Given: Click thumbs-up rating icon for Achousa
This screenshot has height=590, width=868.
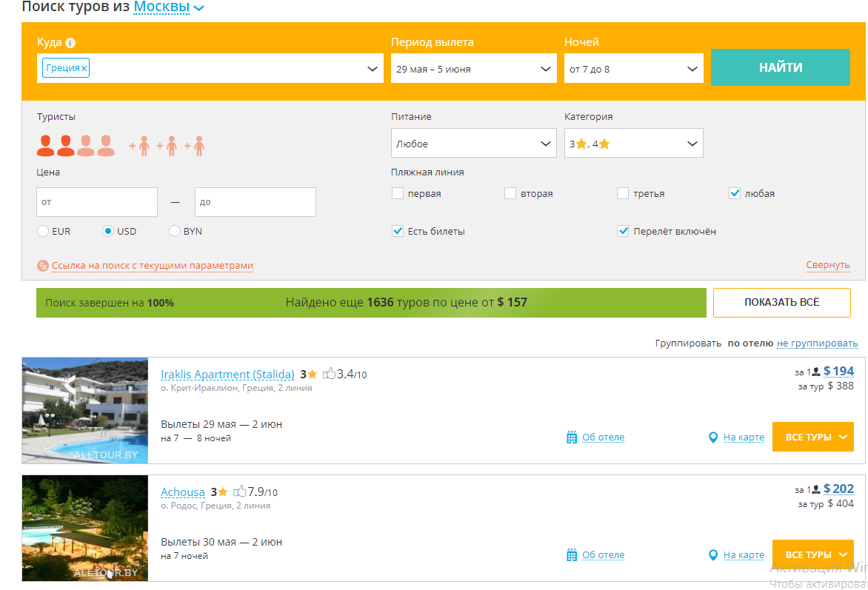Looking at the screenshot, I should click(x=239, y=492).
